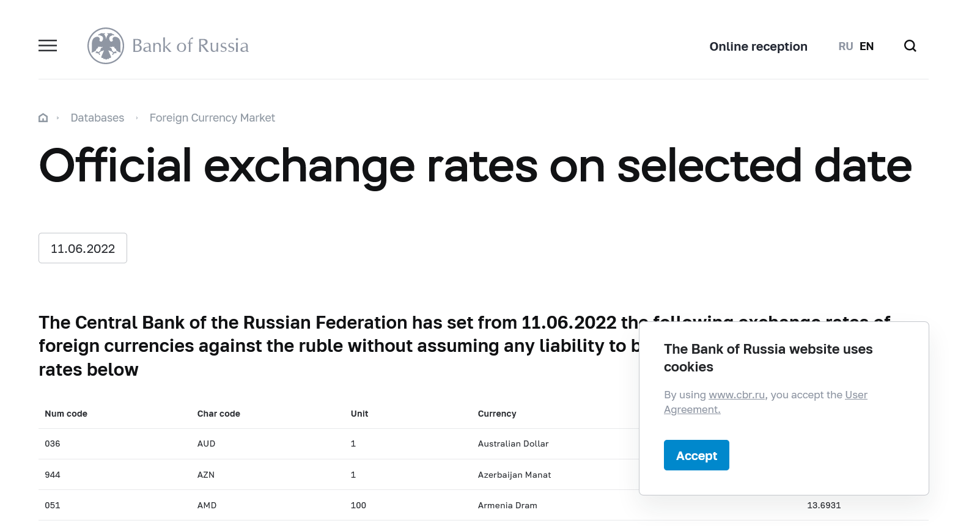The height and width of the screenshot is (526, 980).
Task: Accept the cookies notice
Action: 696,455
